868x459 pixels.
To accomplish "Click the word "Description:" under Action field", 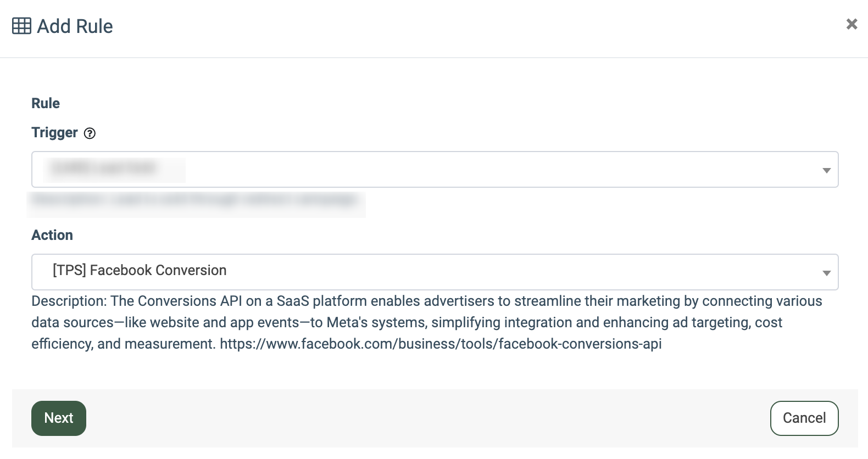I will pos(69,301).
